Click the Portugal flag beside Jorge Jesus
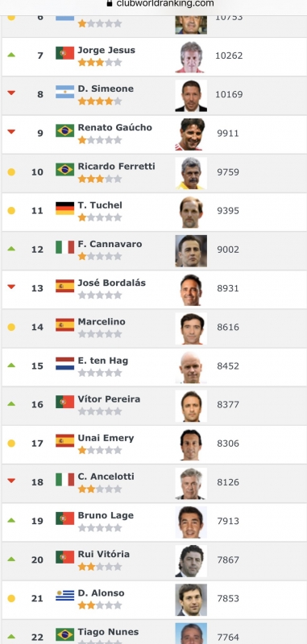This screenshot has width=307, height=644. pos(65,53)
